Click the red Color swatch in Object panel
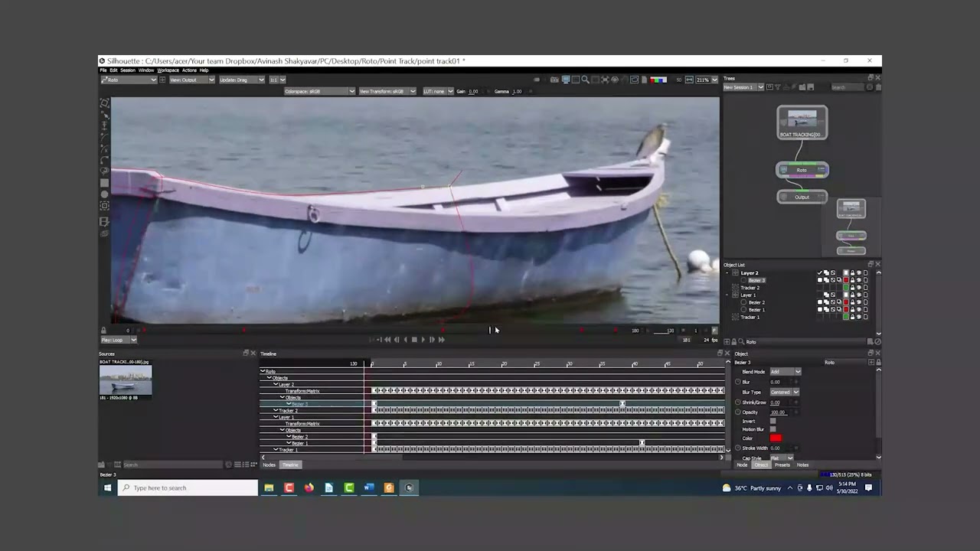This screenshot has width=980, height=551. tap(776, 438)
